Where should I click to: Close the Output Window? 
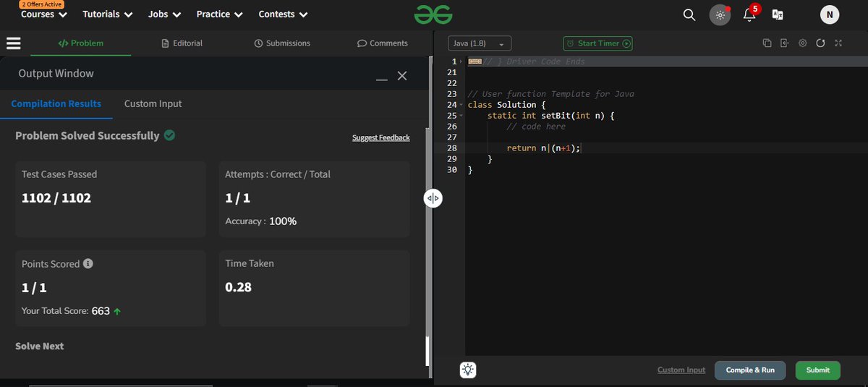[402, 75]
